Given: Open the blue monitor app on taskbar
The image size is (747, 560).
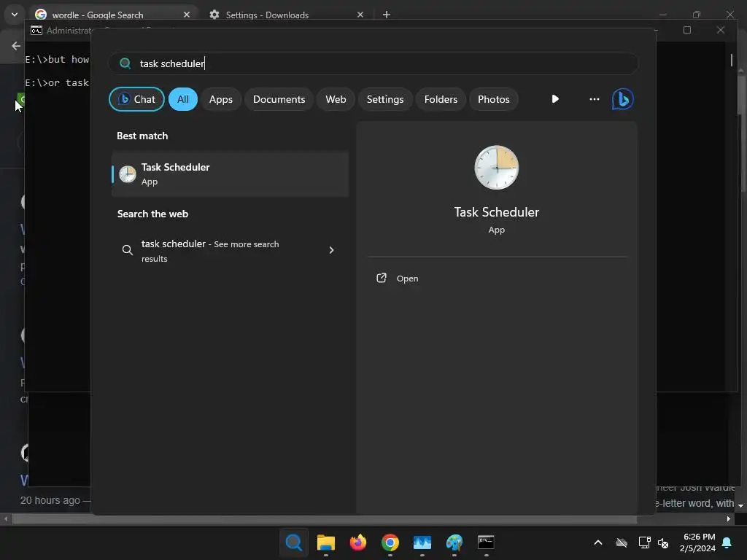Looking at the screenshot, I should click(x=422, y=542).
